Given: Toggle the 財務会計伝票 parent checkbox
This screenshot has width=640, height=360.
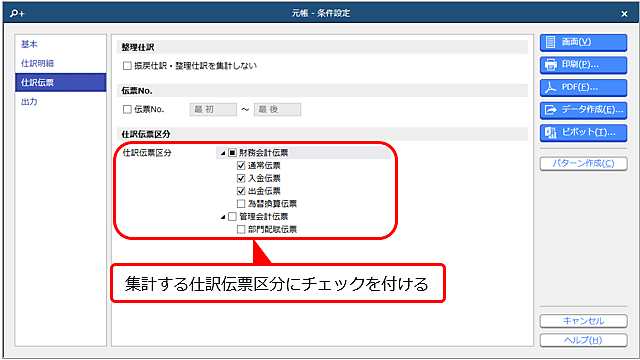Looking at the screenshot, I should (232, 153).
